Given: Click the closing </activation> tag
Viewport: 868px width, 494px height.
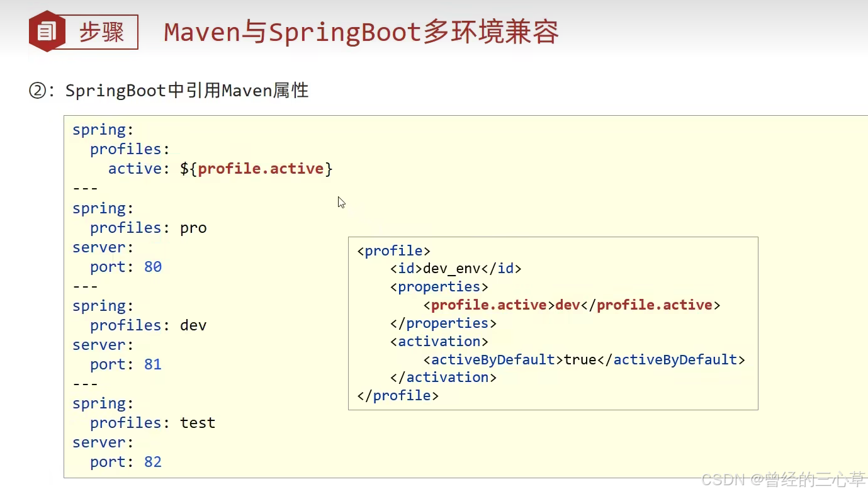Looking at the screenshot, I should pyautogui.click(x=443, y=378).
